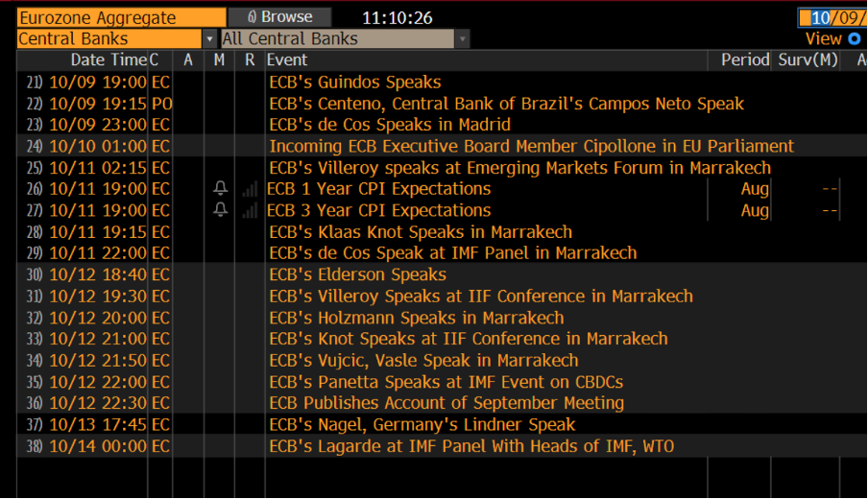Screen dimensions: 868x499
Task: Open ECB's Vujcic, Vasle Speak in Marrakech
Action: (x=423, y=361)
